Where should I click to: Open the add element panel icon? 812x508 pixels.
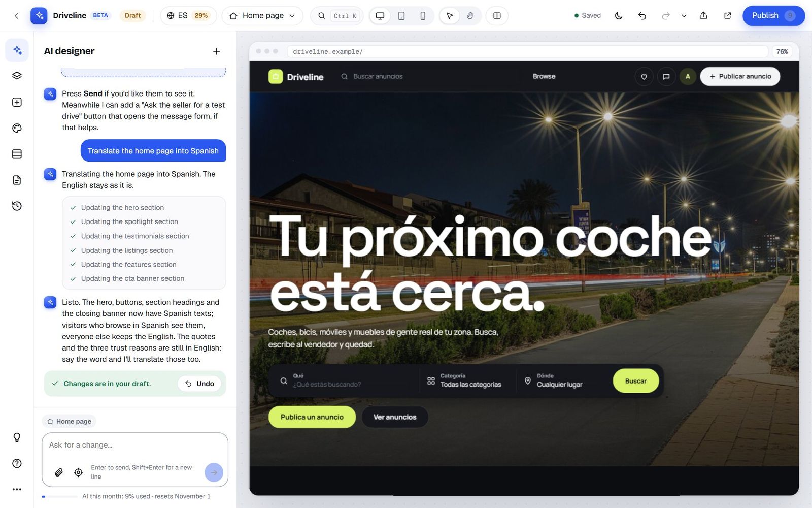[x=17, y=102]
